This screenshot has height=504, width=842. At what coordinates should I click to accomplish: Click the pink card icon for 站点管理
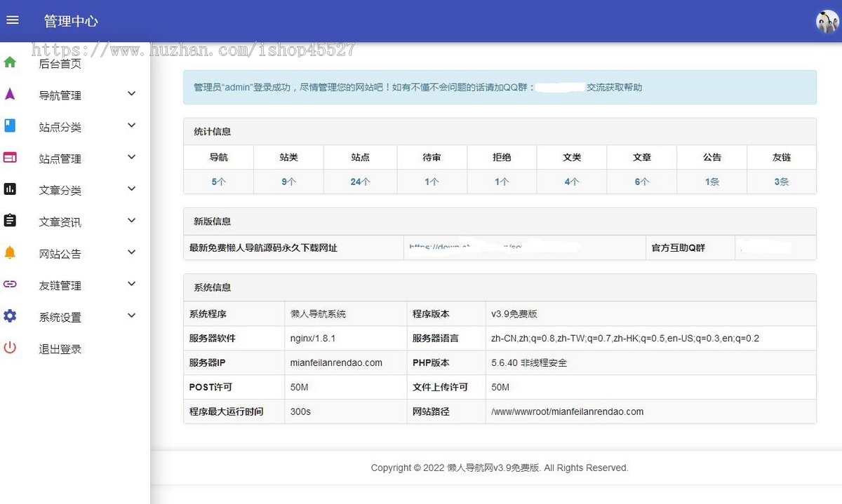click(x=10, y=158)
